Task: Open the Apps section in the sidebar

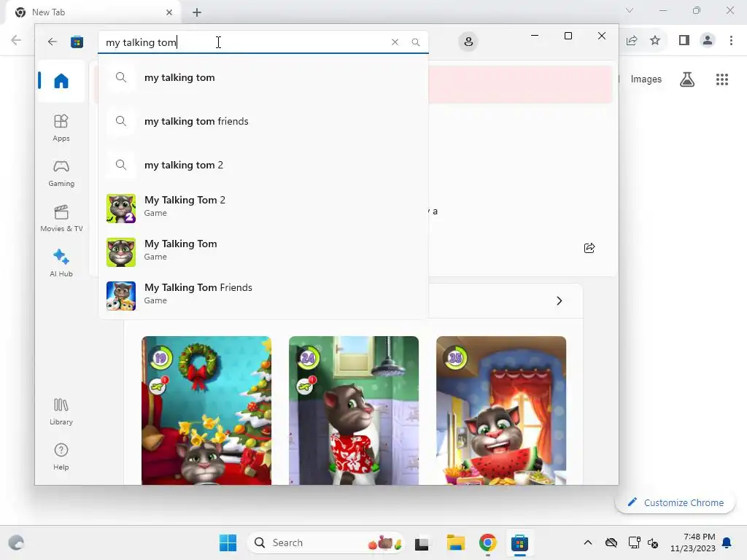Action: (61, 128)
